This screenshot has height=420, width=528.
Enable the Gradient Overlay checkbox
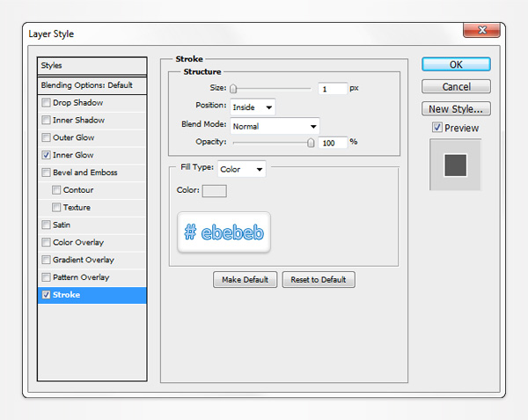tap(46, 260)
